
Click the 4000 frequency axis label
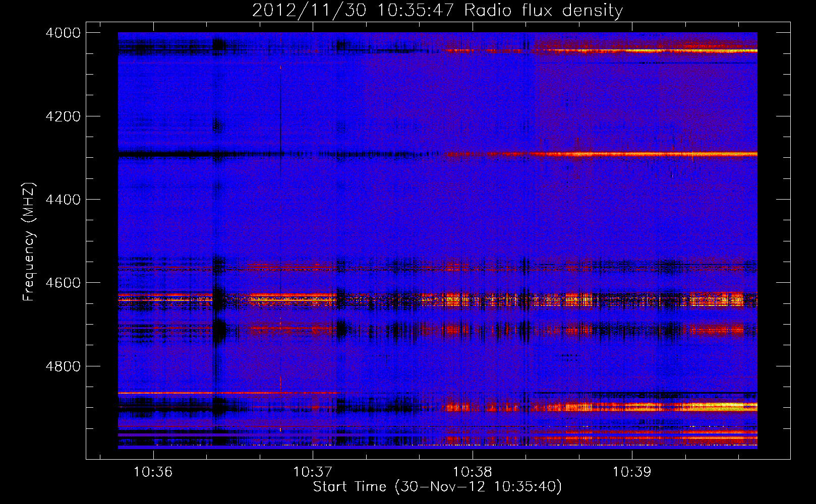pos(63,33)
